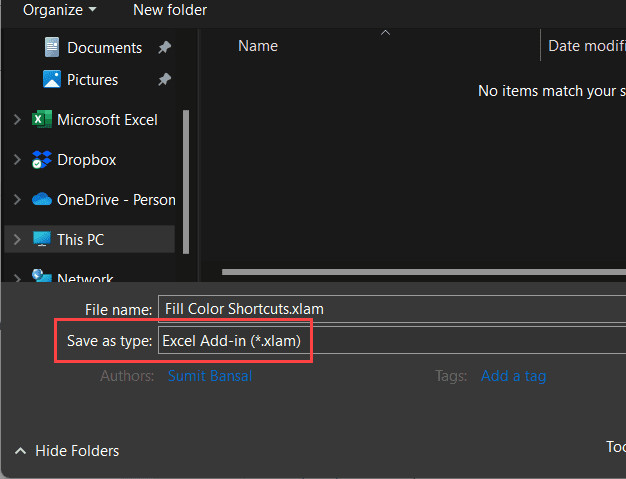The height and width of the screenshot is (479, 626).
Task: Click the This PC monitor icon
Action: tap(41, 240)
